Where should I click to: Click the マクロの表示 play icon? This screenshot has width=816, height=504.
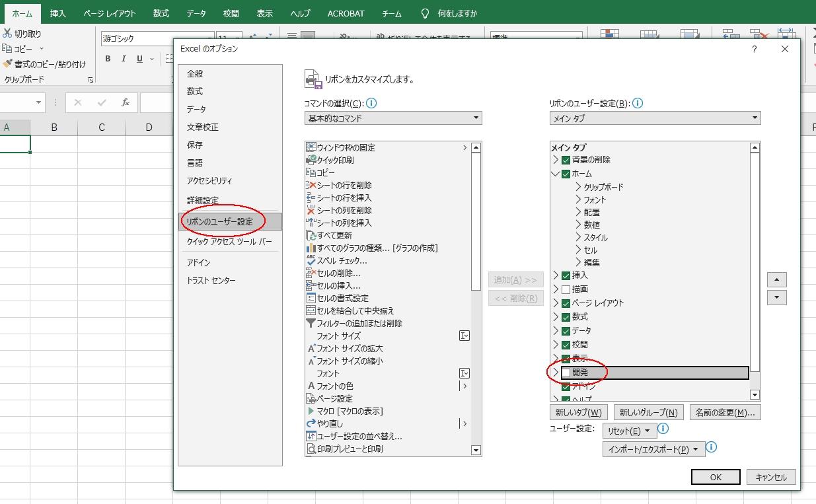pos(311,411)
